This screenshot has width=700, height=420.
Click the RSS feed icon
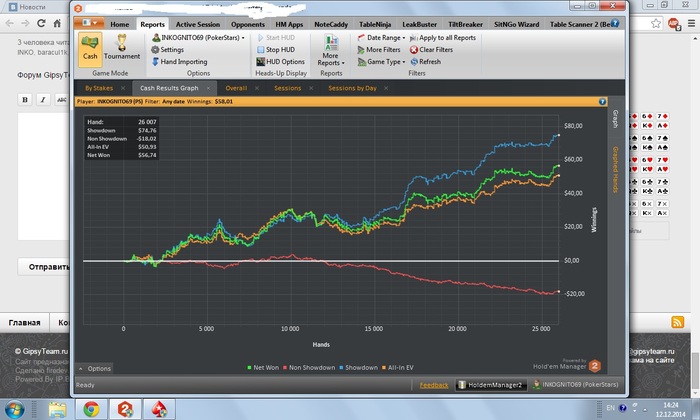point(677,322)
